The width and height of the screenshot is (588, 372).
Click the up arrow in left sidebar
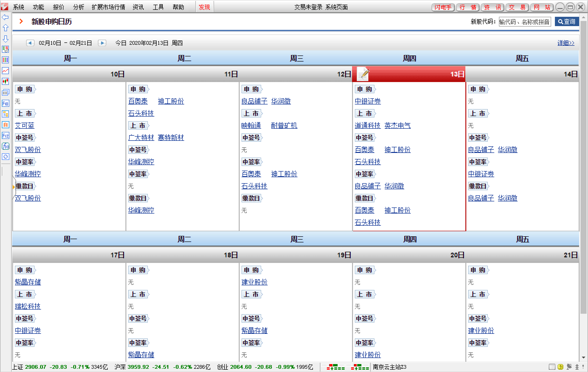tap(5, 28)
